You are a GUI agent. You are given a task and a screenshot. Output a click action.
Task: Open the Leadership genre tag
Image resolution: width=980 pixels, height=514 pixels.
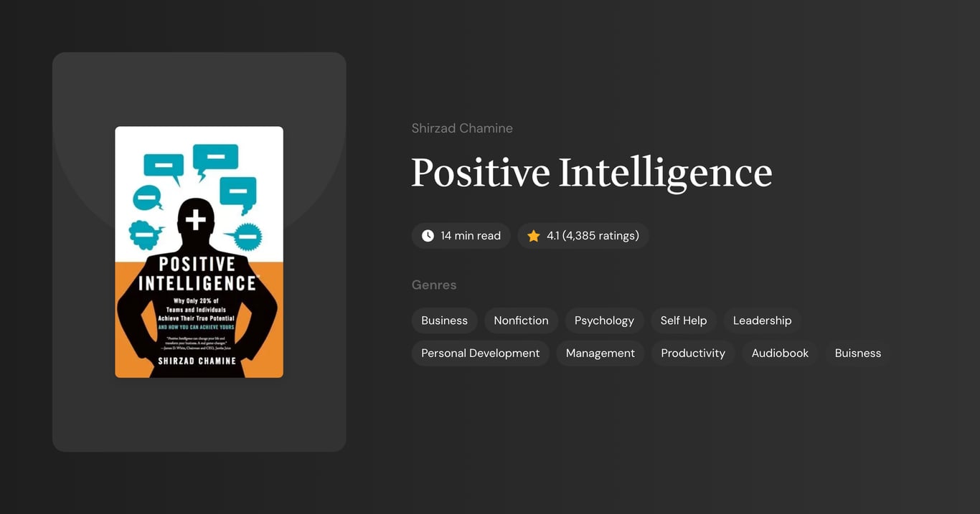coord(762,320)
